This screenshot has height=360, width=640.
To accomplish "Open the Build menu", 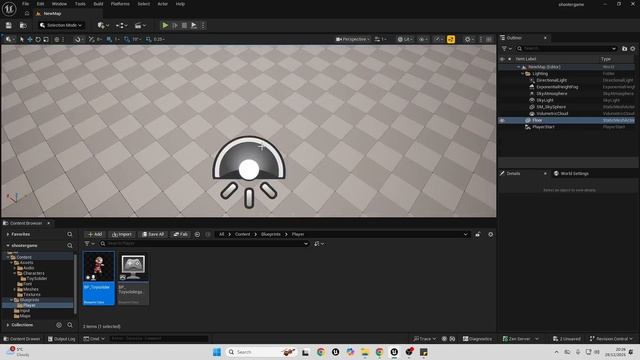I will 98,4.
